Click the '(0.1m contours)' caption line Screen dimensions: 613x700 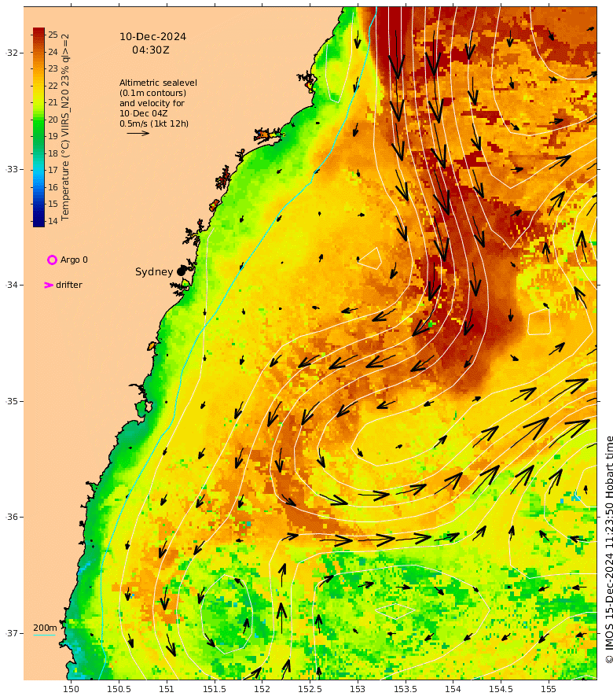click(152, 93)
